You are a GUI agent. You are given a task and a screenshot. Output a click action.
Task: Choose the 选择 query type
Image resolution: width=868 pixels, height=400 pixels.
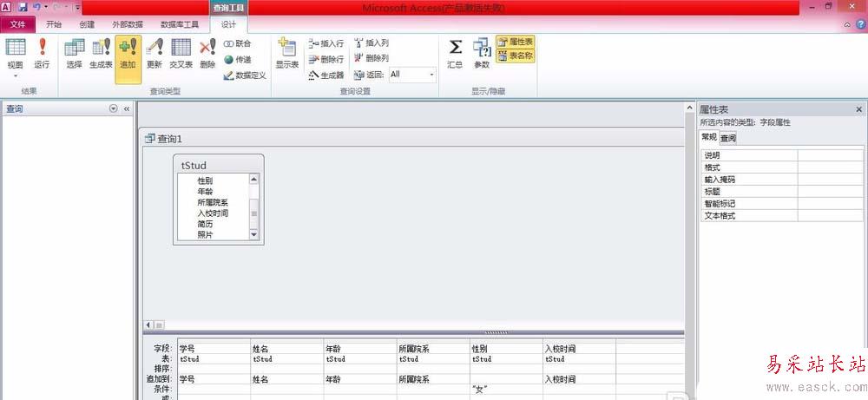(74, 54)
